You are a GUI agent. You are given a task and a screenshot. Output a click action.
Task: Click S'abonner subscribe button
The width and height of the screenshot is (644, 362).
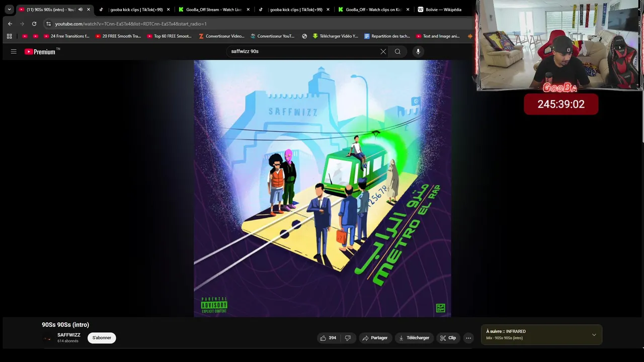[x=102, y=338]
